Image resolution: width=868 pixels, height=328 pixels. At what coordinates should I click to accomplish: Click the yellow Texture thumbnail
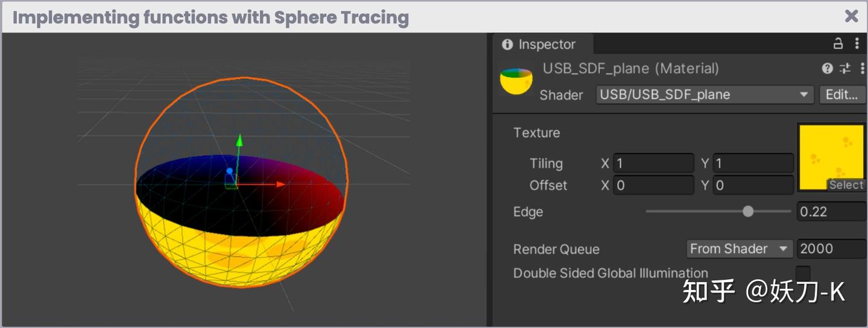832,157
